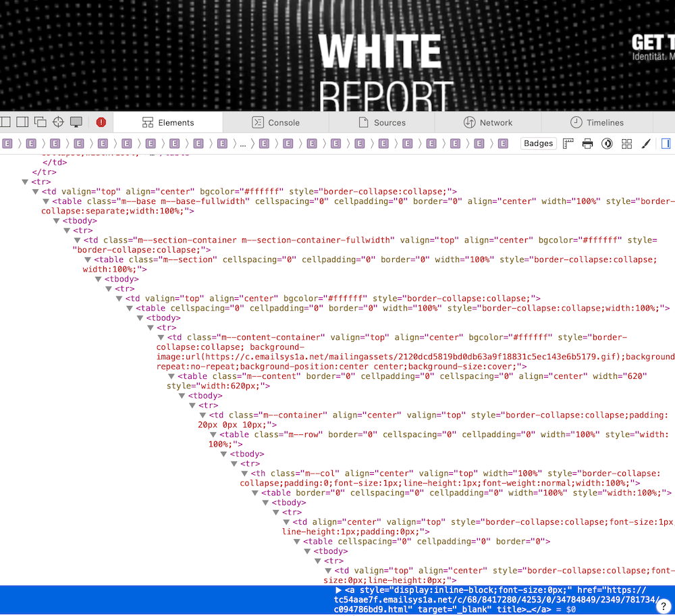
Task: Toggle rulers display in toolbar
Action: click(568, 143)
